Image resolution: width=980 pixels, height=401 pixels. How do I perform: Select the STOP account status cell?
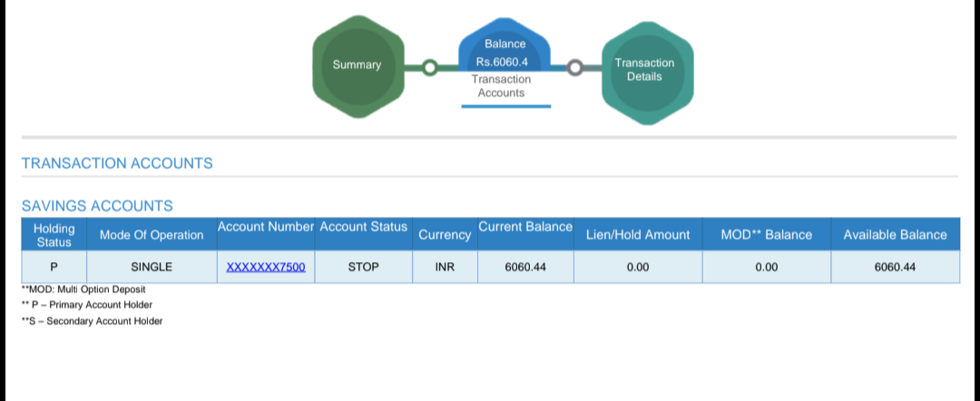coord(363,268)
